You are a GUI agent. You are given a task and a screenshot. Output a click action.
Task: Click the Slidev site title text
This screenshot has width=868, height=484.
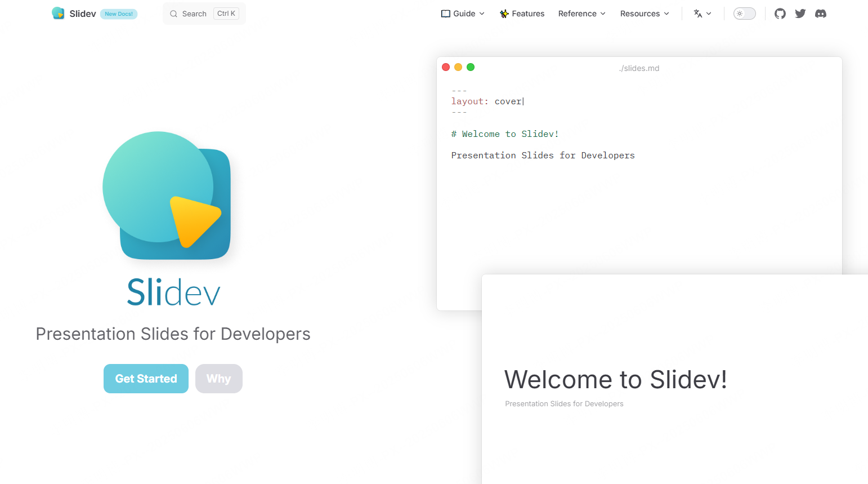point(83,14)
